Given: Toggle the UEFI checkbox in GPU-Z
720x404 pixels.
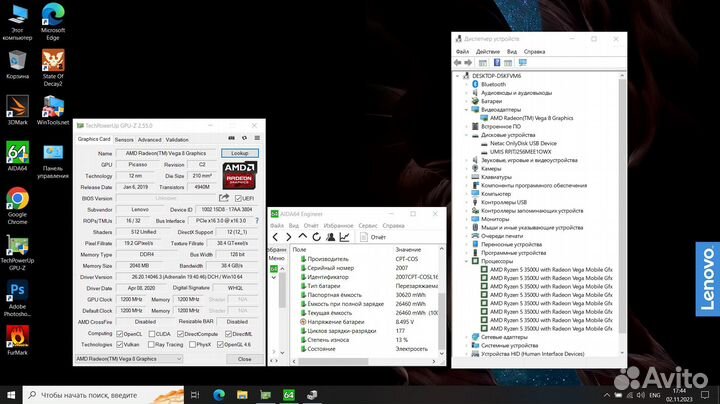Looking at the screenshot, I should pos(238,198).
